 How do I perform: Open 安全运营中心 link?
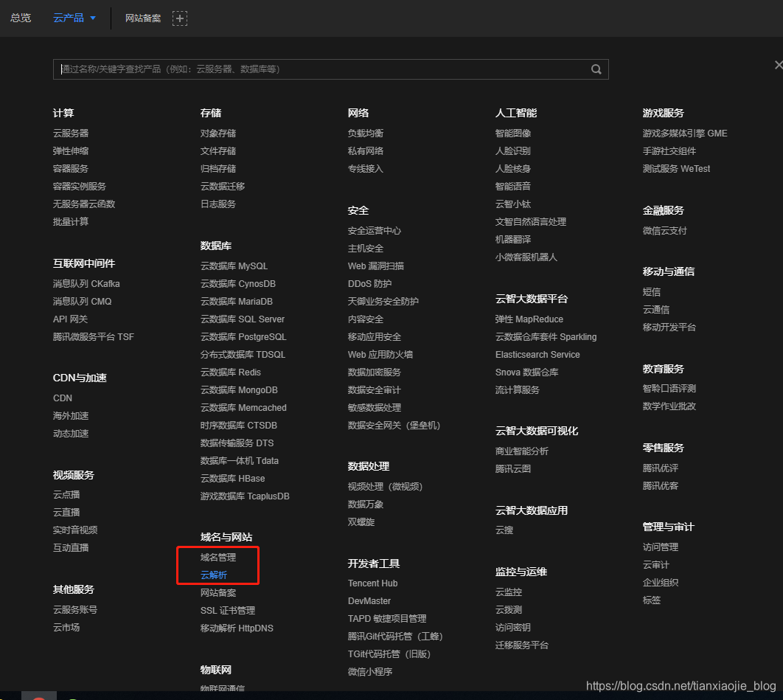(375, 231)
